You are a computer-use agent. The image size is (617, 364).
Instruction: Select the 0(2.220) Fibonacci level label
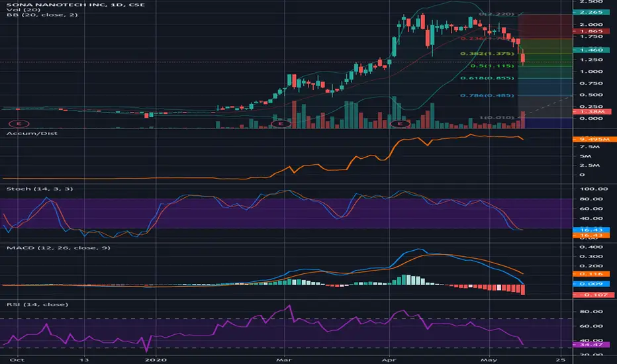click(x=497, y=14)
